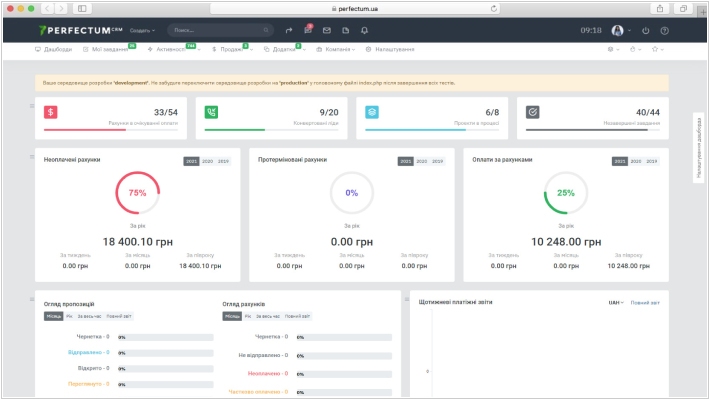Toggle the Safari sidebar button
The image size is (709, 399).
tap(82, 9)
